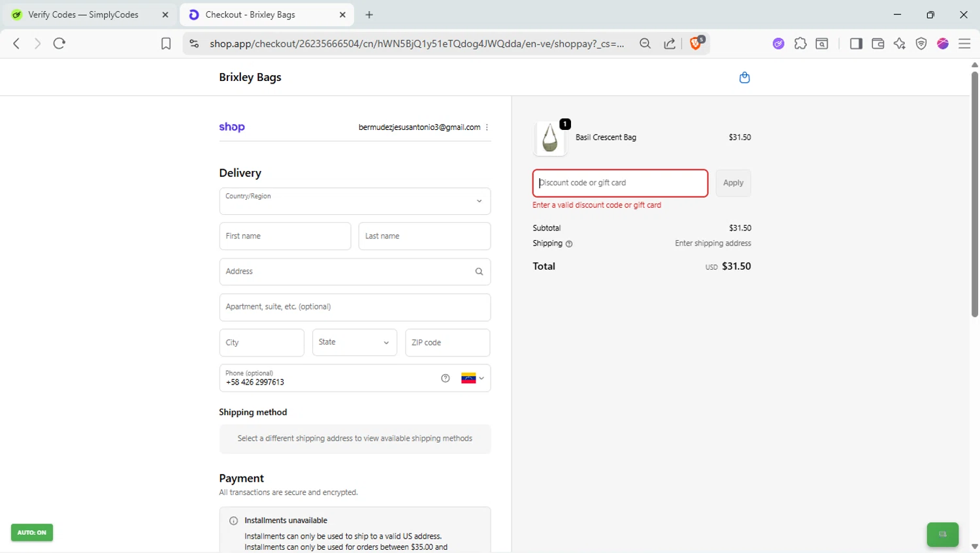Toggle the browser sidebar panel icon
980x553 pixels.
point(856,44)
